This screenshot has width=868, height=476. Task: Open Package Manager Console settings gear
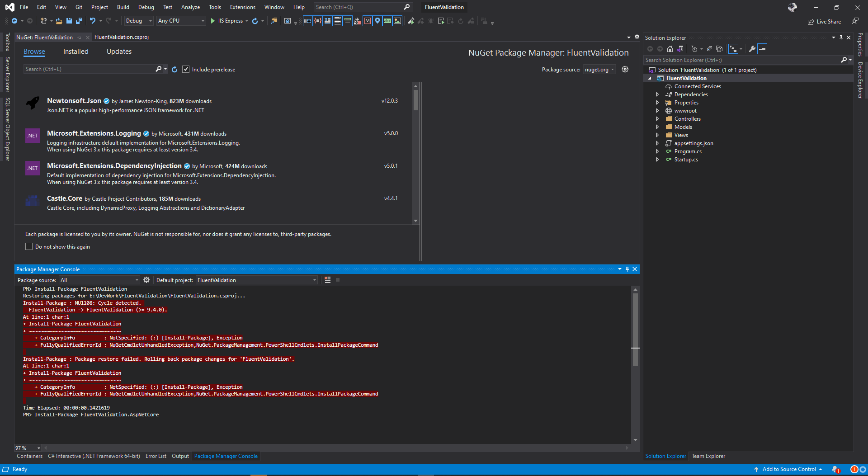[x=146, y=280]
